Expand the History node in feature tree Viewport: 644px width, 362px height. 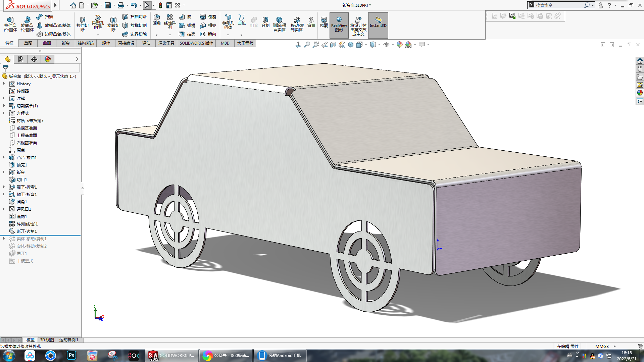pos(4,84)
